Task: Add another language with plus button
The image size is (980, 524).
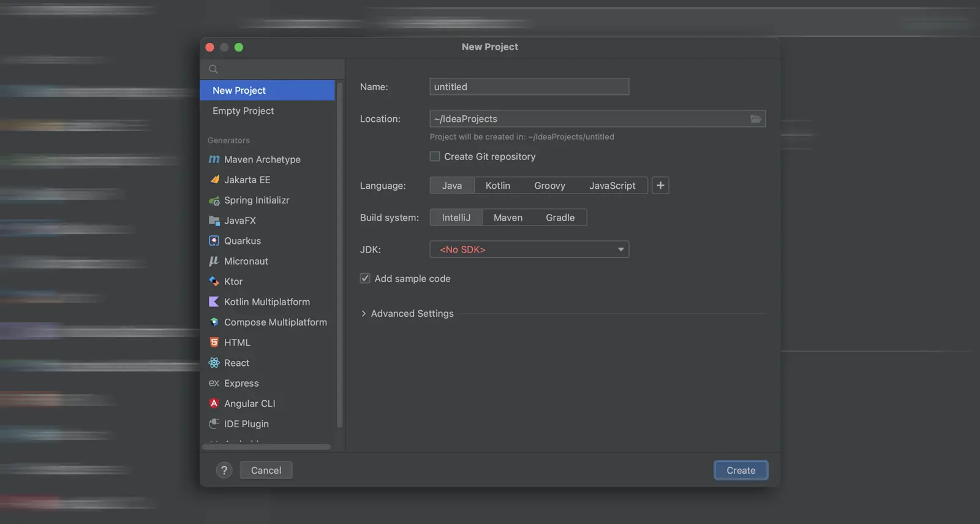Action: coord(660,186)
